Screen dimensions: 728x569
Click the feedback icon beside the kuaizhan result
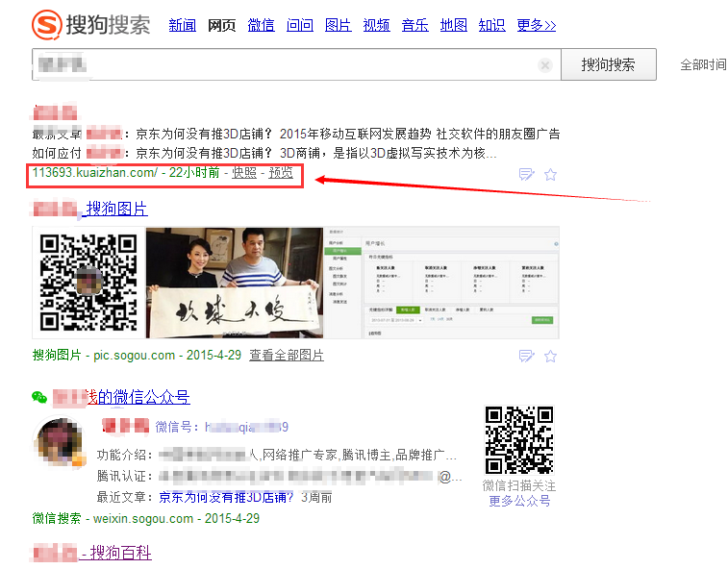(526, 174)
